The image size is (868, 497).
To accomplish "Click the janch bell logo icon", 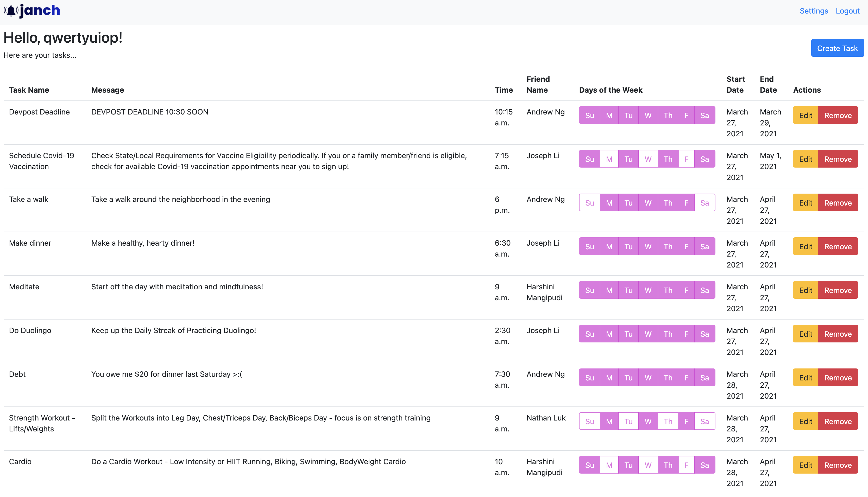I will coord(11,11).
